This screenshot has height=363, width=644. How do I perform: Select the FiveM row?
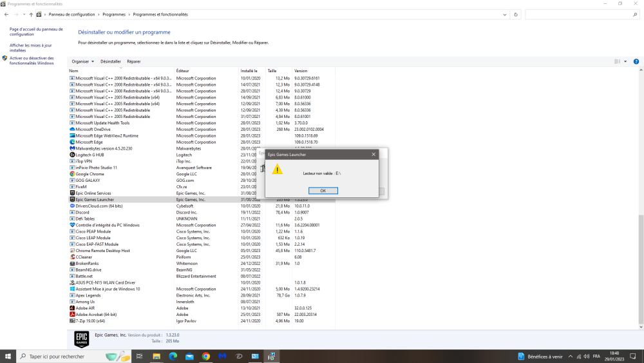[x=201, y=186]
